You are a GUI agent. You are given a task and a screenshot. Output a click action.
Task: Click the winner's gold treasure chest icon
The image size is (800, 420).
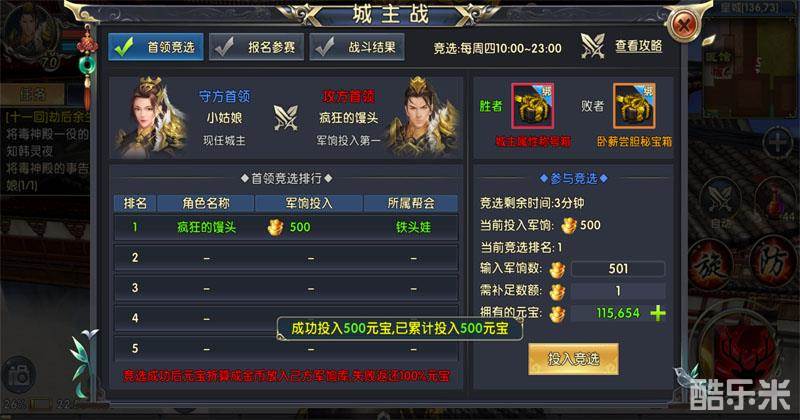[x=533, y=106]
